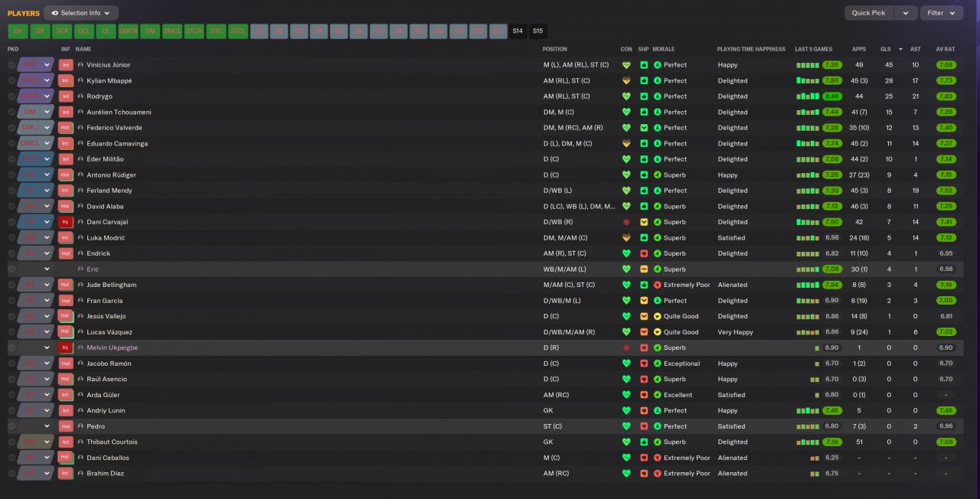This screenshot has height=499, width=980.
Task: Tick the selection checkbox for Luka Modrić
Action: pyautogui.click(x=11, y=238)
